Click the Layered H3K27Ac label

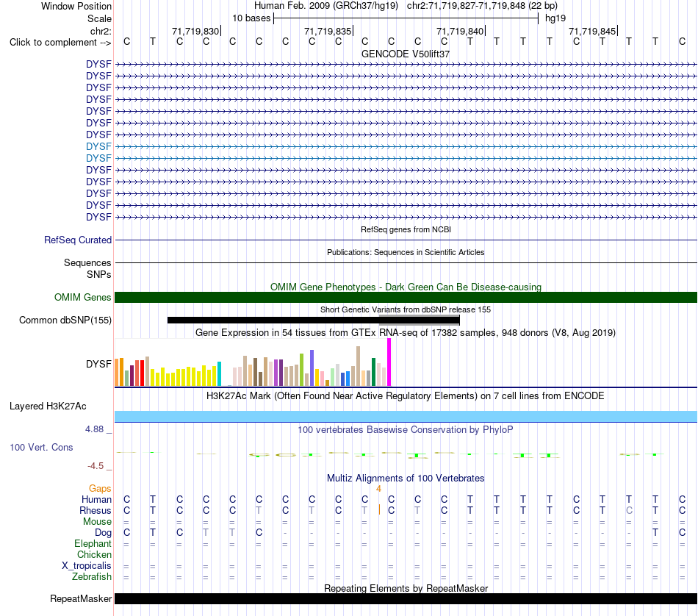pos(48,407)
